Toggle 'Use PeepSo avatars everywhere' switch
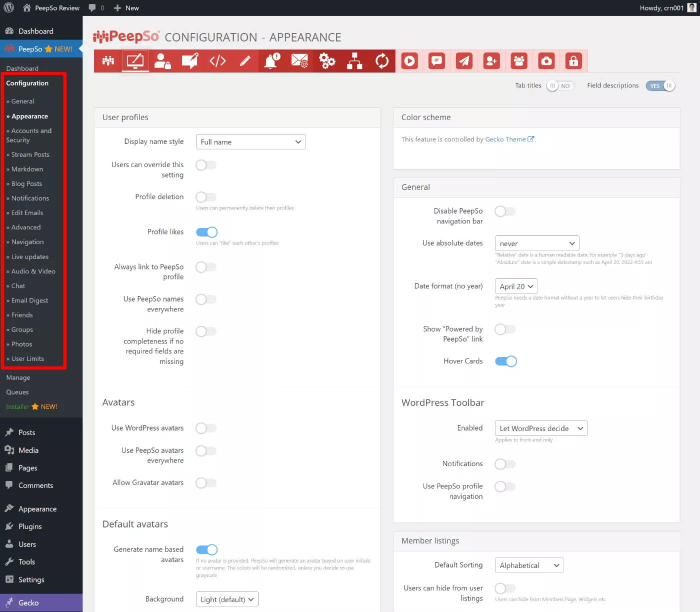Image resolution: width=700 pixels, height=612 pixels. coord(206,451)
